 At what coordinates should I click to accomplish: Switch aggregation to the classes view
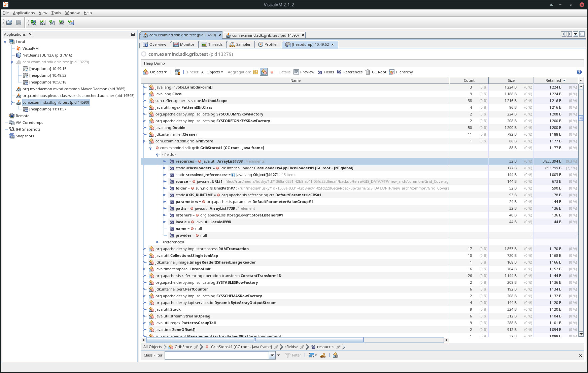click(256, 72)
